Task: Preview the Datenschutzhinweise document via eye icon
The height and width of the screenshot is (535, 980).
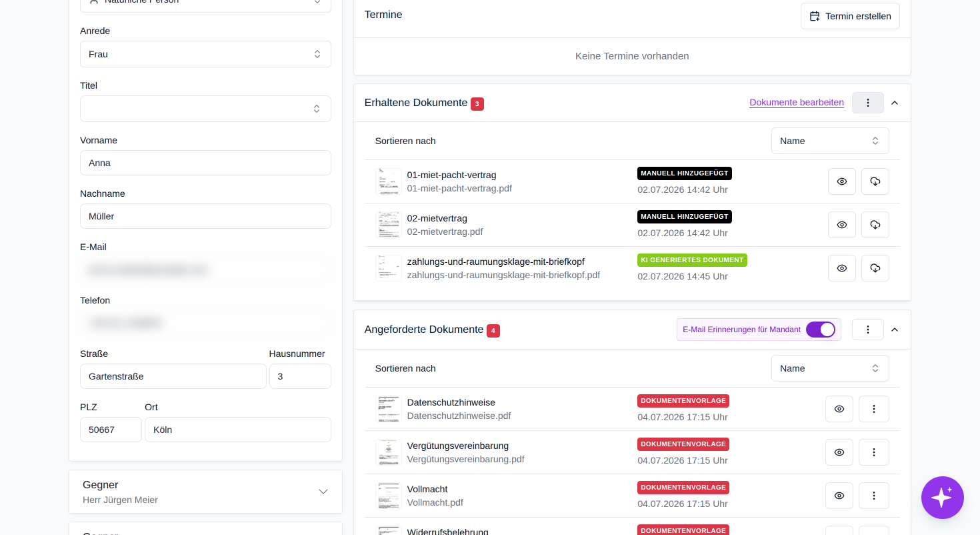Action: click(839, 409)
